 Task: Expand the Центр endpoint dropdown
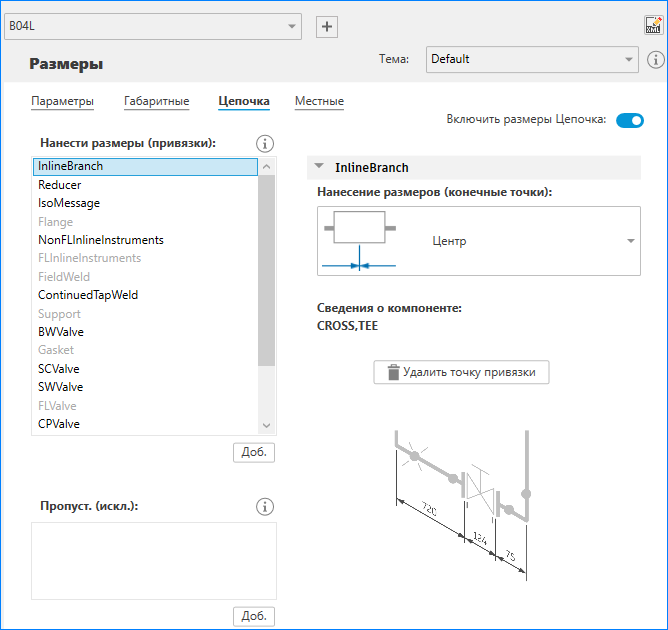631,241
